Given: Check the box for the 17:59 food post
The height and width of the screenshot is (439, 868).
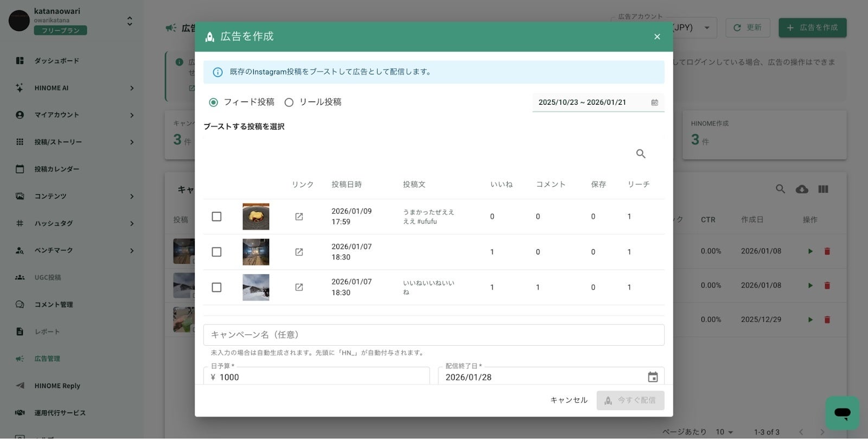Looking at the screenshot, I should click(216, 217).
